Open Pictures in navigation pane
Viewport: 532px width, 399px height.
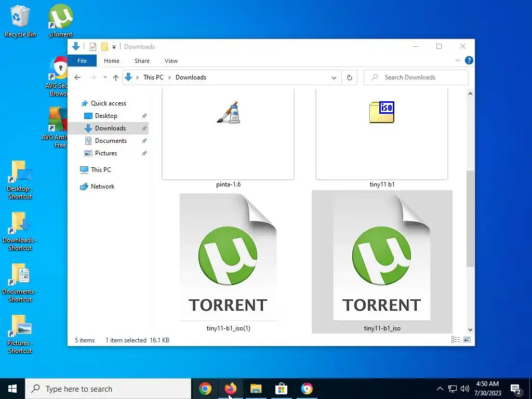coord(106,153)
